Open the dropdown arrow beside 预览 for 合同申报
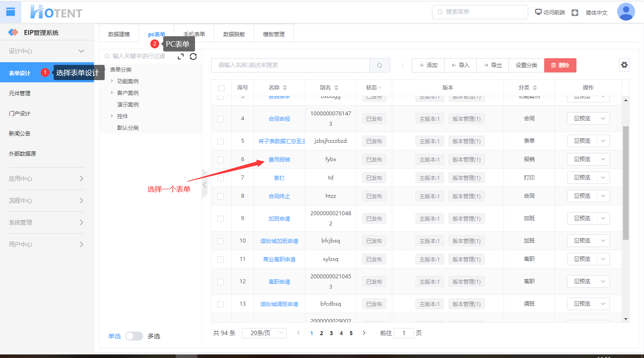 click(x=602, y=119)
